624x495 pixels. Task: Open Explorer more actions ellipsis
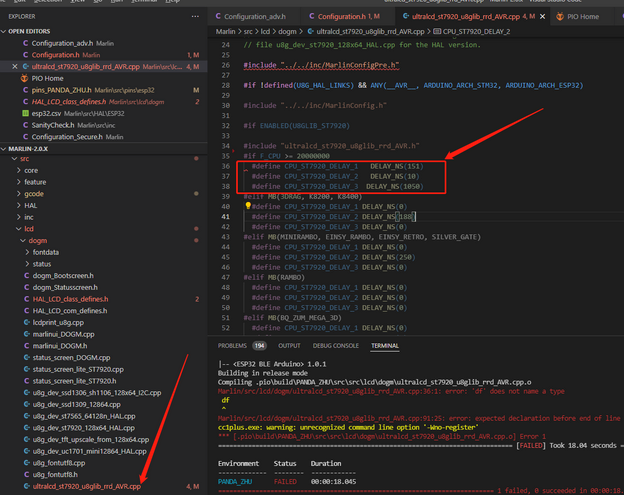click(x=195, y=16)
